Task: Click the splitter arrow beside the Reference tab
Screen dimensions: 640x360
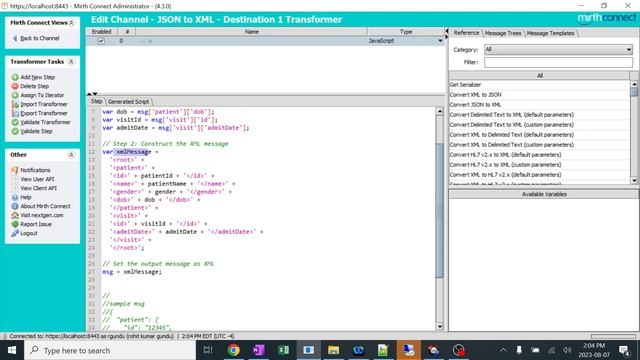Action: point(446,33)
